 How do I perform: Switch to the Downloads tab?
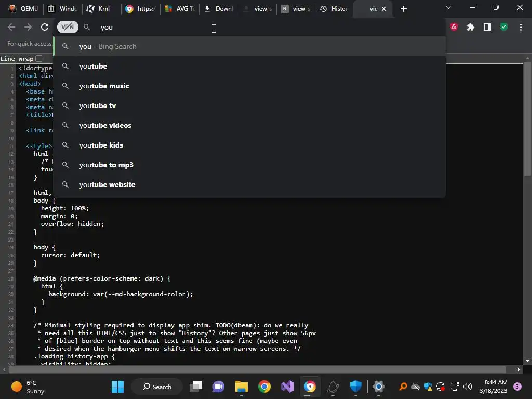[x=219, y=9]
